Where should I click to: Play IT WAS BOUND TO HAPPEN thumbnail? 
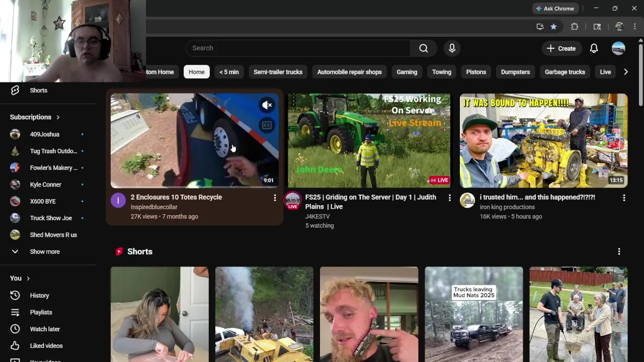(543, 141)
